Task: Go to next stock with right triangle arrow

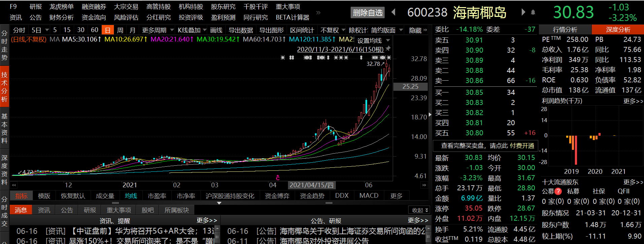Action: coord(523,12)
